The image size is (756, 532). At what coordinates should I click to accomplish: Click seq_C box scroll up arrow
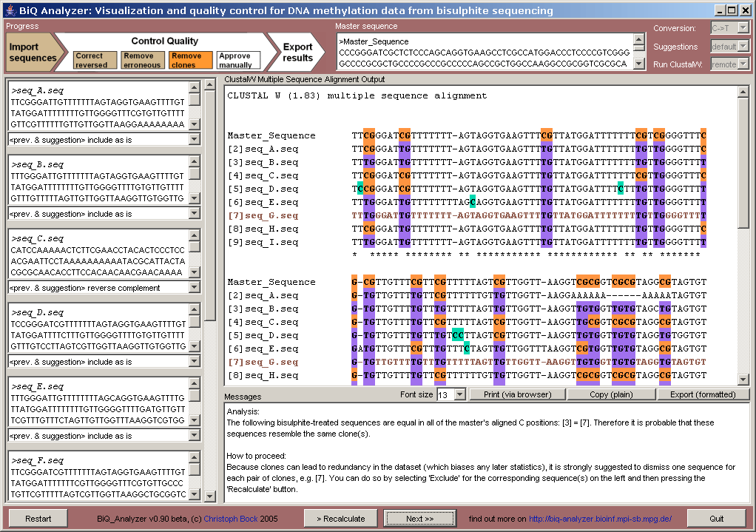click(195, 235)
